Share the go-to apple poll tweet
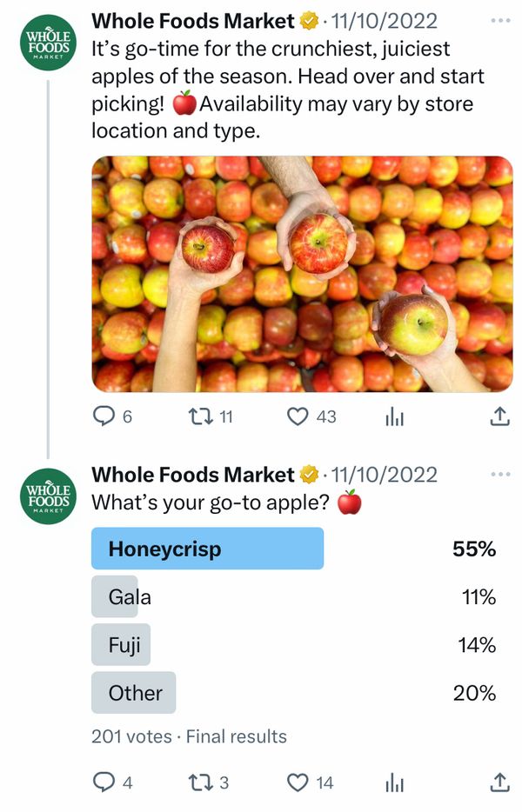The height and width of the screenshot is (812, 522). 499,782
